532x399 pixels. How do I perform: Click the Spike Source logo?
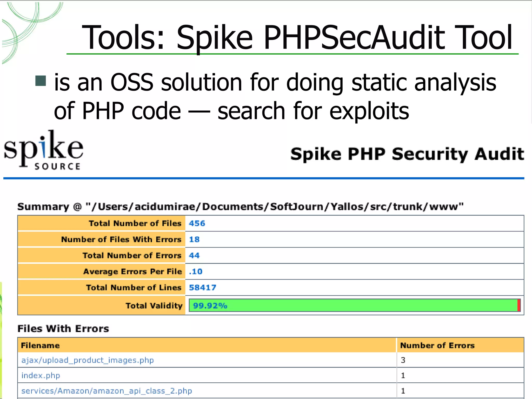[43, 150]
